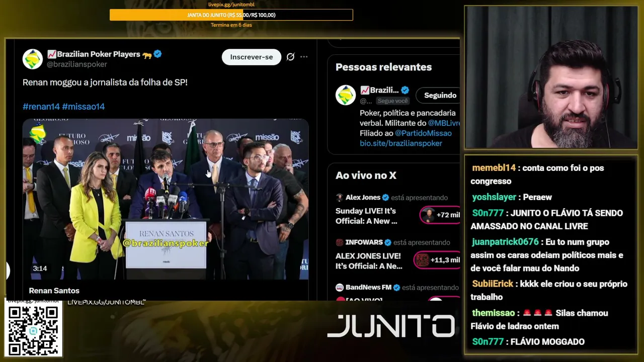The width and height of the screenshot is (644, 362).
Task: Click the message Silas chamou Flávio de ladrao ontem
Action: tap(539, 320)
